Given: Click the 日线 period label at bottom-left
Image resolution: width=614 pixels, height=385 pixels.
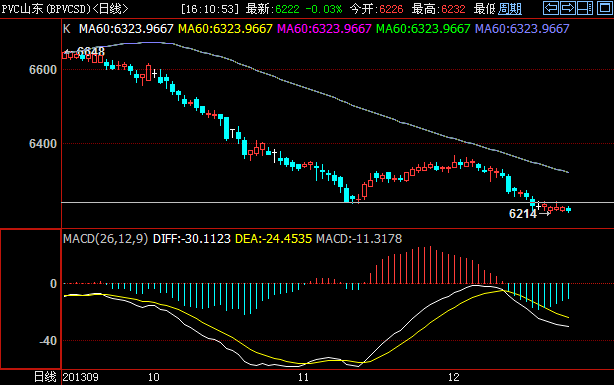Looking at the screenshot, I should click(x=45, y=377).
